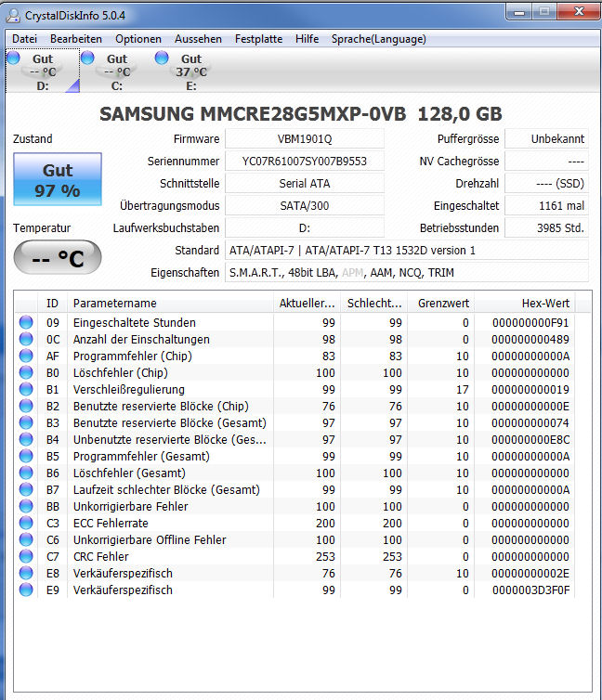Open the Sprache(Language) menu
The width and height of the screenshot is (602, 700).
coord(379,39)
